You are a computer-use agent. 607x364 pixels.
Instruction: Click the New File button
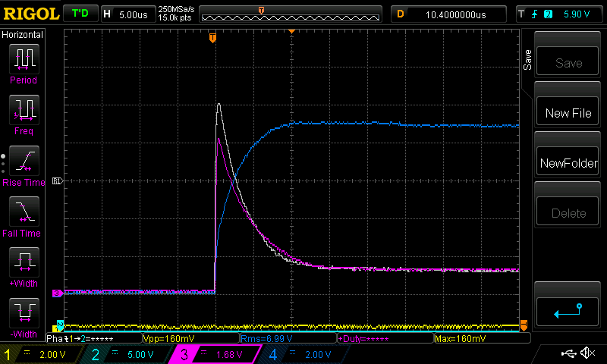coord(568,113)
